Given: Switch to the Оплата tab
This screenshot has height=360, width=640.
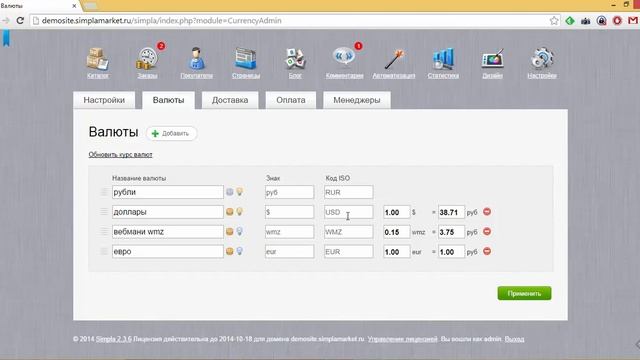Looking at the screenshot, I should [291, 100].
